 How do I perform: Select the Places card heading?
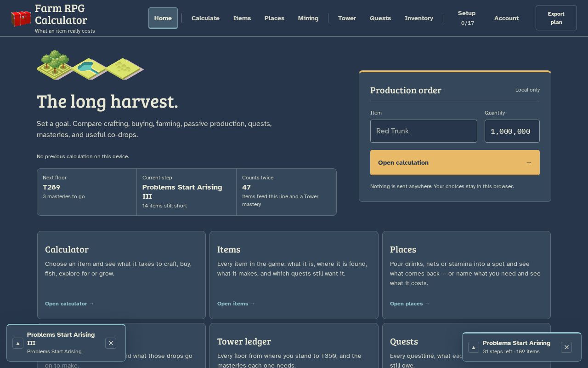[403, 249]
